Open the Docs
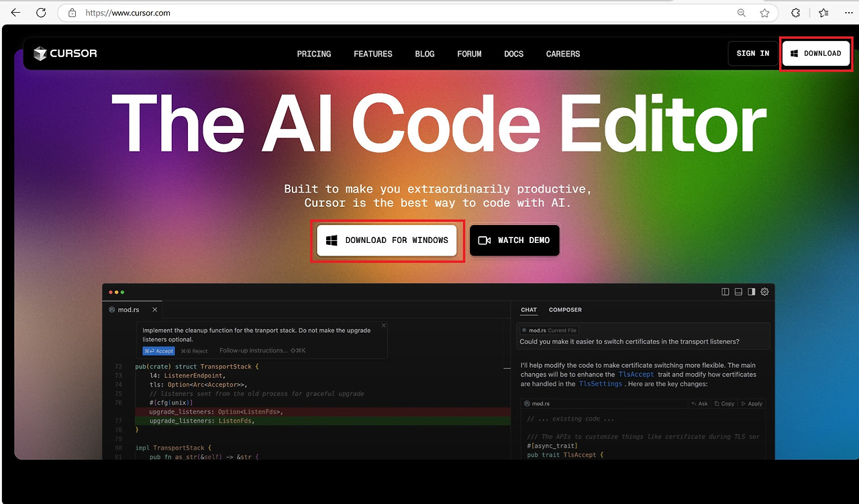Image resolution: width=859 pixels, height=504 pixels. click(x=514, y=54)
